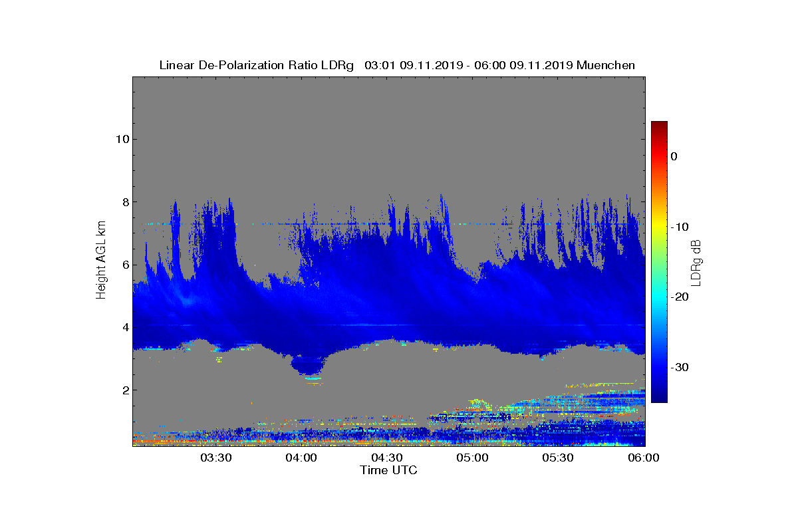Click the '06:00' time tick label

tap(644, 458)
